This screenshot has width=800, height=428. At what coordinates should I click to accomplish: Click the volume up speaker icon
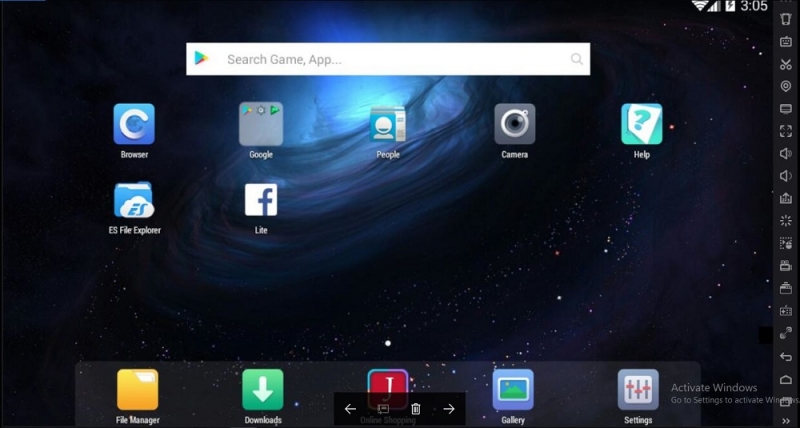(786, 154)
